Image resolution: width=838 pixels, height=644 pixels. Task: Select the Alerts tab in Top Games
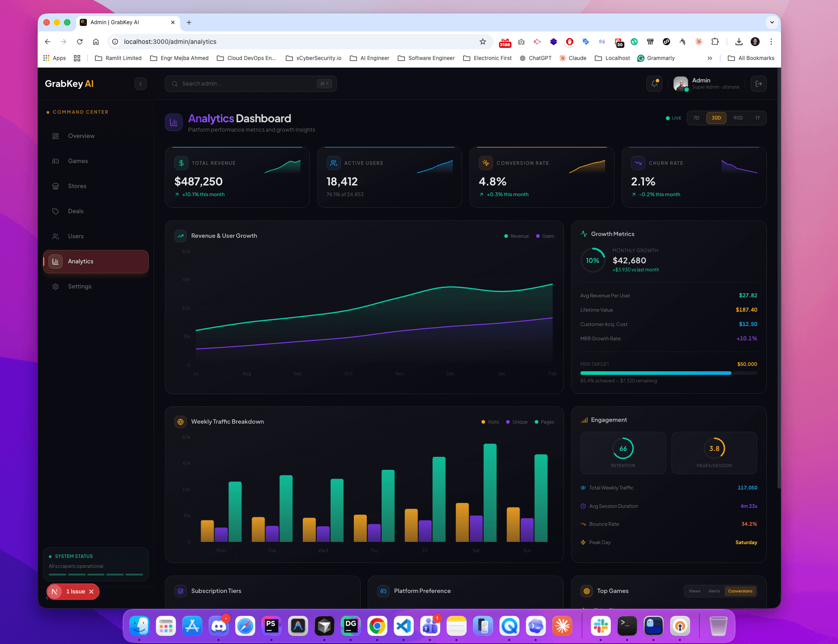(x=714, y=591)
